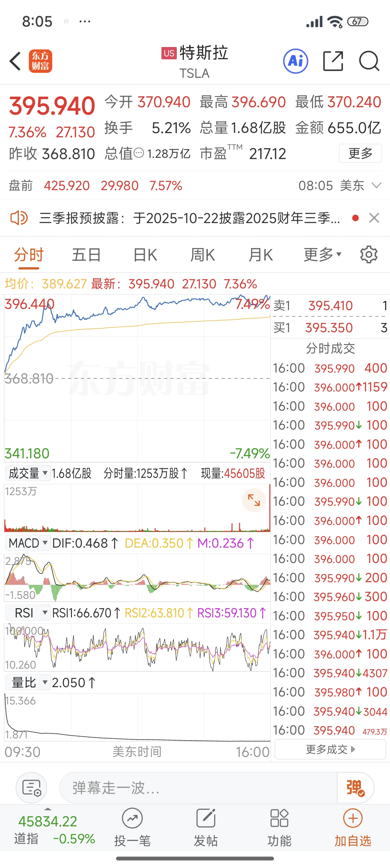The height and width of the screenshot is (868, 390).
Task: Open the 更多 chart period dropdown
Action: [322, 255]
